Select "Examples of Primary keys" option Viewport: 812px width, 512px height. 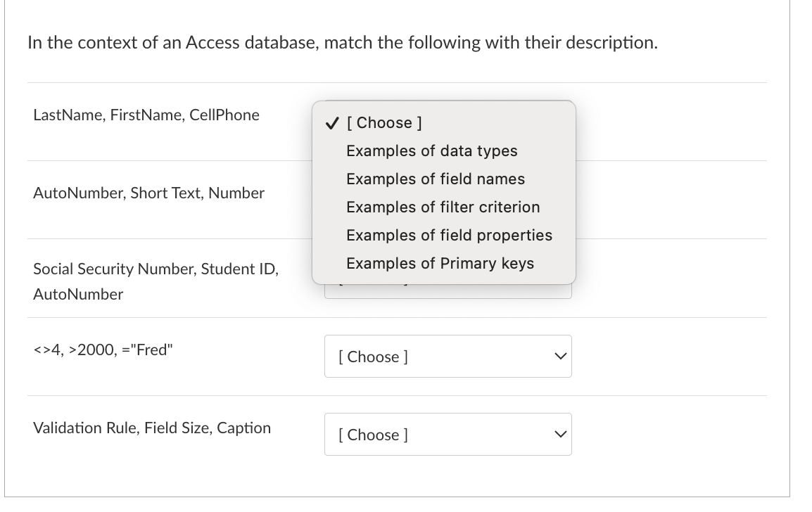pos(440,263)
